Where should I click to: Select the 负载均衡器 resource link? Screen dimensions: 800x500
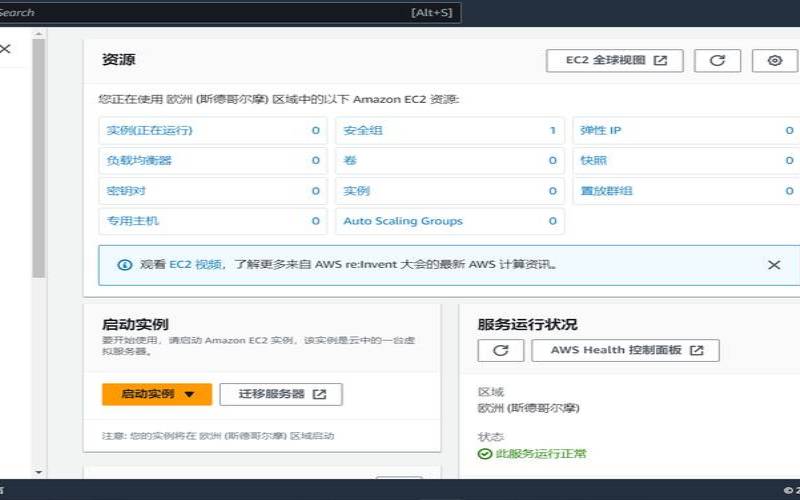coord(139,161)
